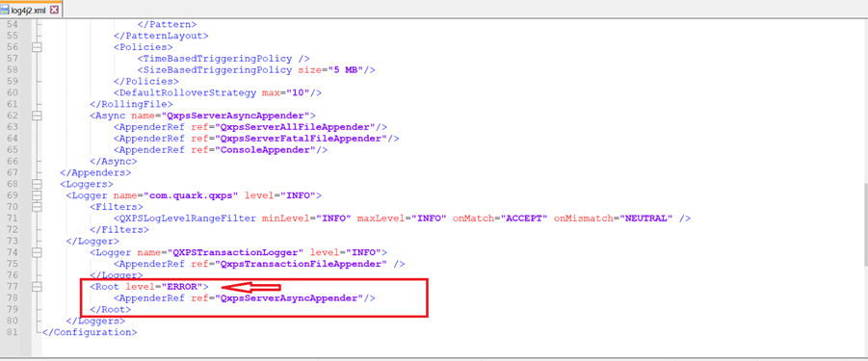Screen dimensions: 868x361
Task: Click the "ConsoleAppender" reference
Action: pyautogui.click(x=265, y=150)
